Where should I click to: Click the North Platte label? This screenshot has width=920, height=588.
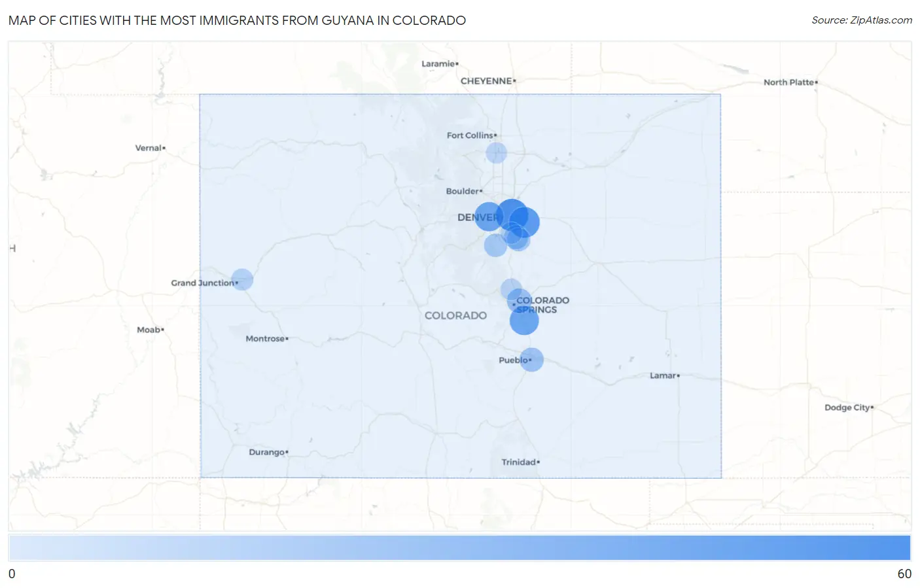tap(790, 82)
